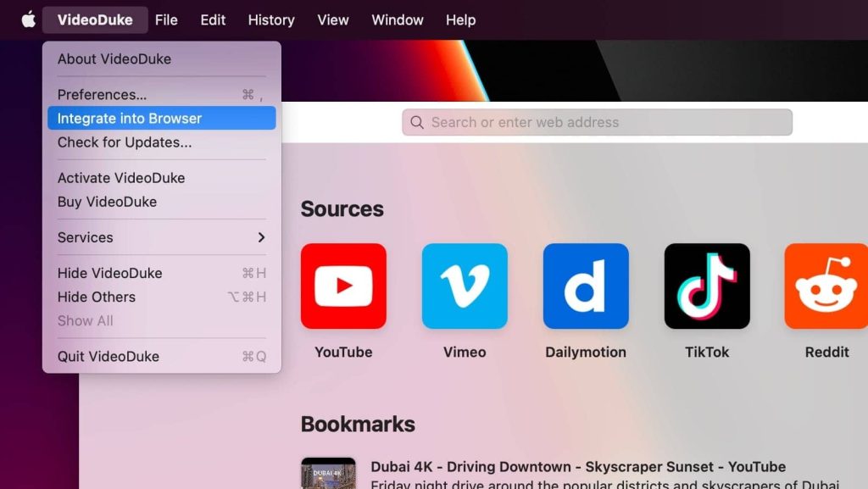
Task: Open the History menu
Action: pos(271,19)
